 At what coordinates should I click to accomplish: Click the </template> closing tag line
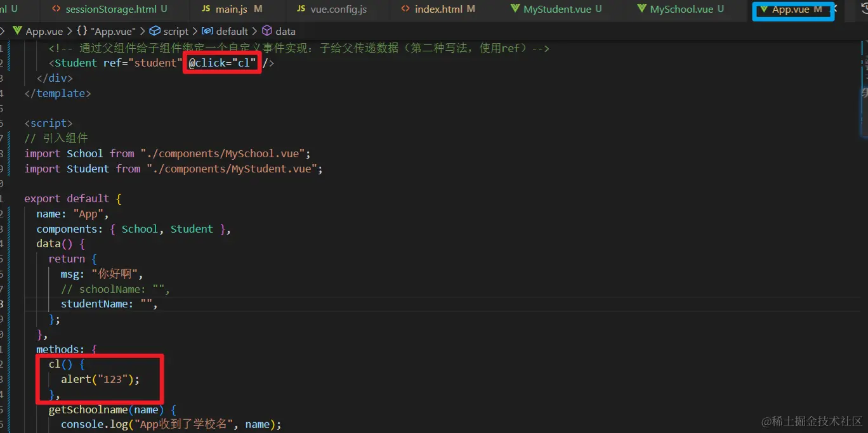click(x=58, y=93)
